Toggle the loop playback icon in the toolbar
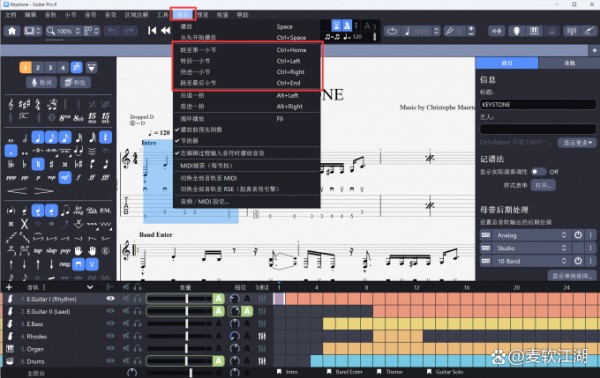This screenshot has height=378, width=600. pyautogui.click(x=392, y=31)
